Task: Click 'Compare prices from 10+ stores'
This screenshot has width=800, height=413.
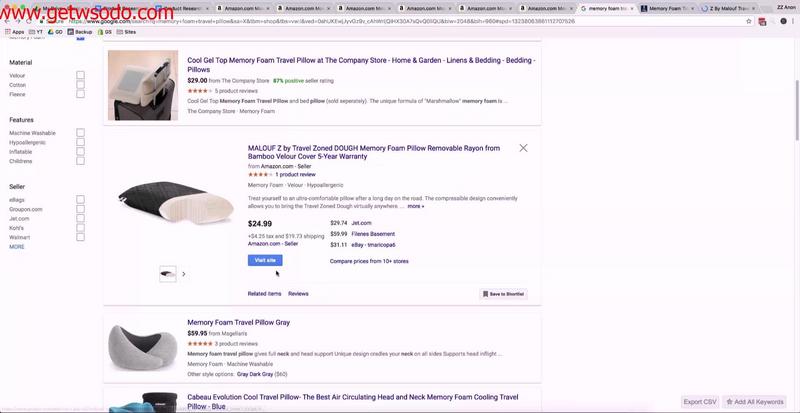Action: [x=369, y=261]
